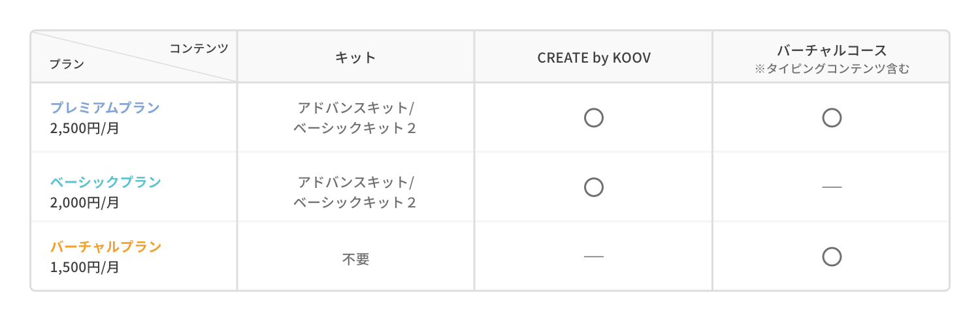Click the 不要 kit cell
The height and width of the screenshot is (321, 980).
click(355, 259)
